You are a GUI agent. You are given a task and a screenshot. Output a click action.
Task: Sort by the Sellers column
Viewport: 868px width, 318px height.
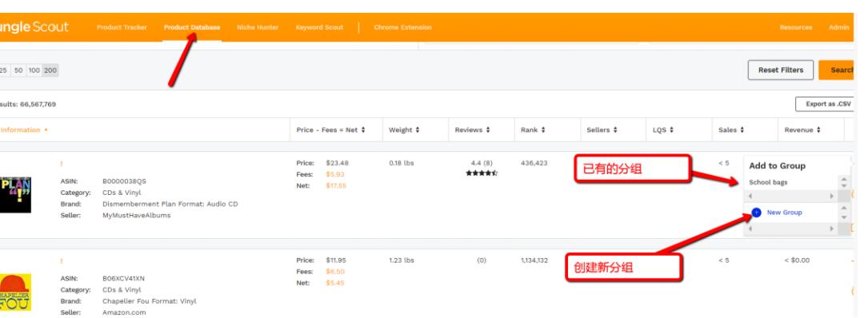coord(602,130)
